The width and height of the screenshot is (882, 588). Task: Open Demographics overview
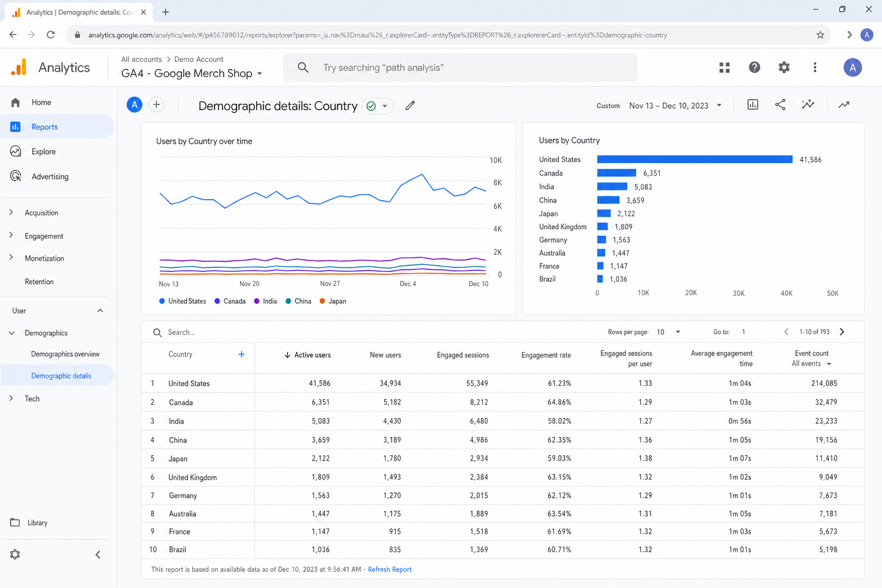pos(65,354)
